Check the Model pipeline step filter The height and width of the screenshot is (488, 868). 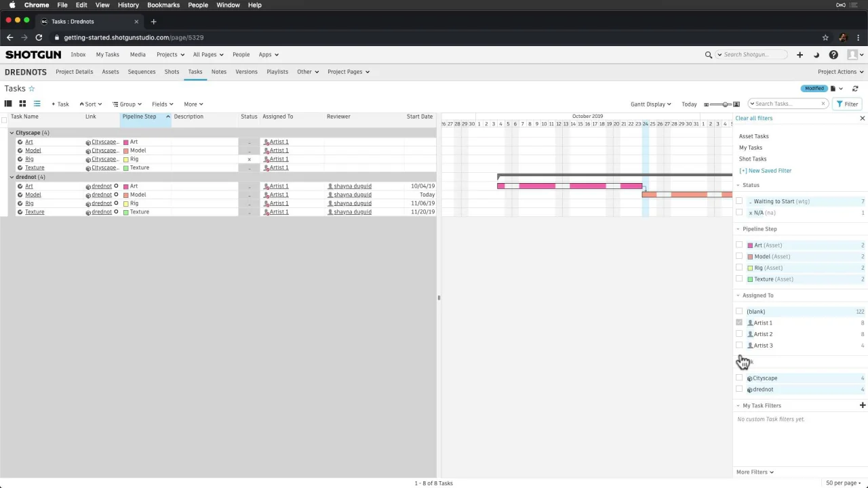(x=739, y=257)
